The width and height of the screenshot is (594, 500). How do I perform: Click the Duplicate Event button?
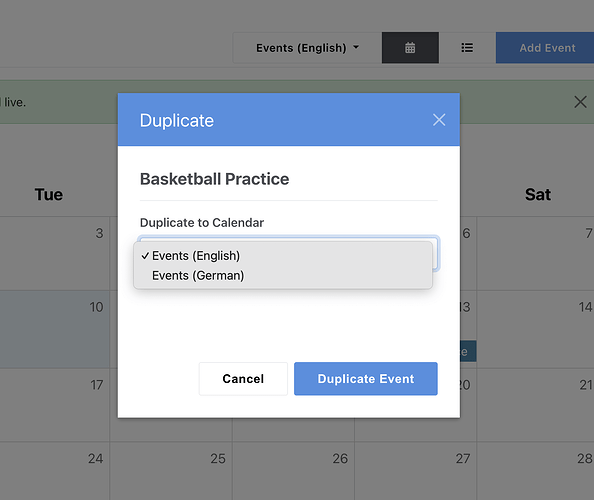(366, 379)
